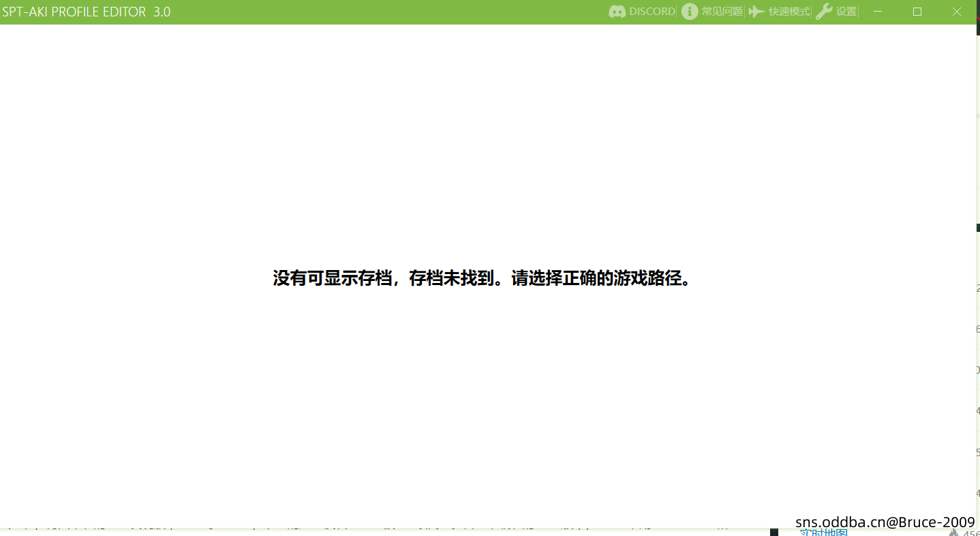Open the 实时地图 link behind the window
This screenshot has height=536, width=980.
(x=823, y=533)
